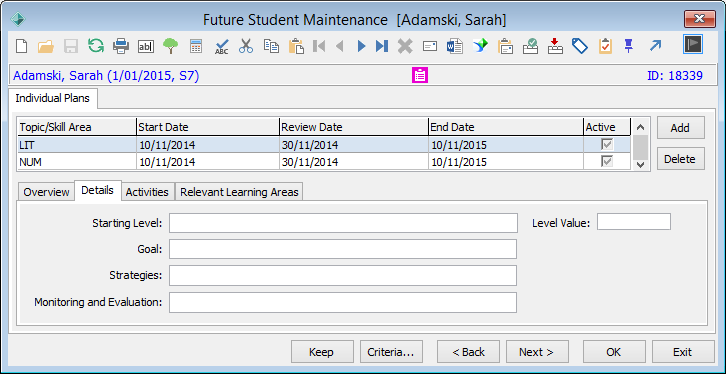The height and width of the screenshot is (374, 726).
Task: Click the plans list scroll down arrow
Action: click(x=641, y=164)
